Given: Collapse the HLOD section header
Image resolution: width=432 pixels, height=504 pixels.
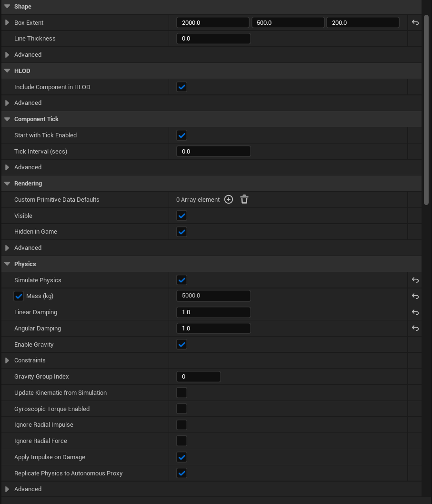Looking at the screenshot, I should (x=7, y=71).
